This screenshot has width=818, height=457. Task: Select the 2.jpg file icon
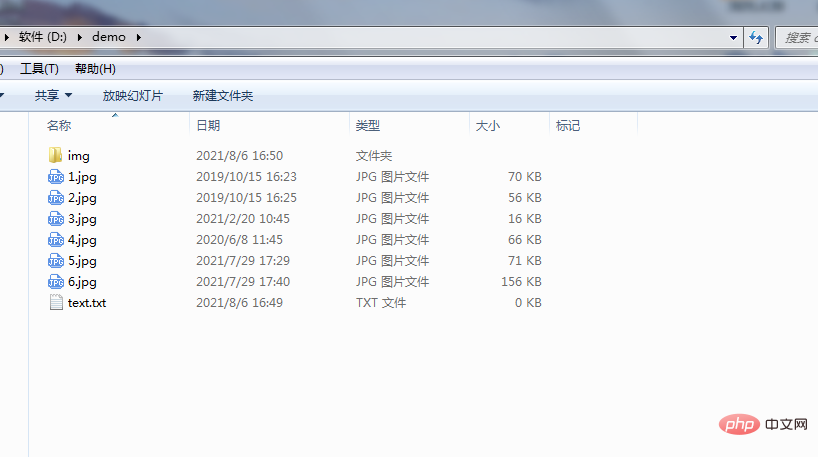pyautogui.click(x=56, y=198)
